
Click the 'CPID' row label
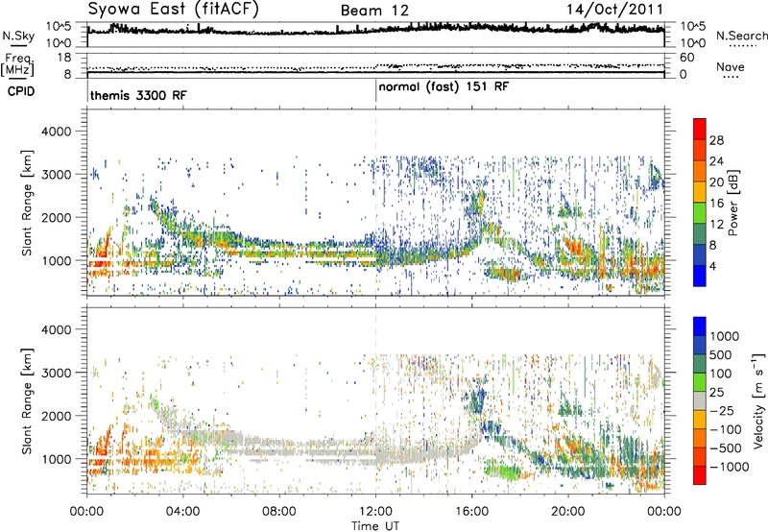21,91
